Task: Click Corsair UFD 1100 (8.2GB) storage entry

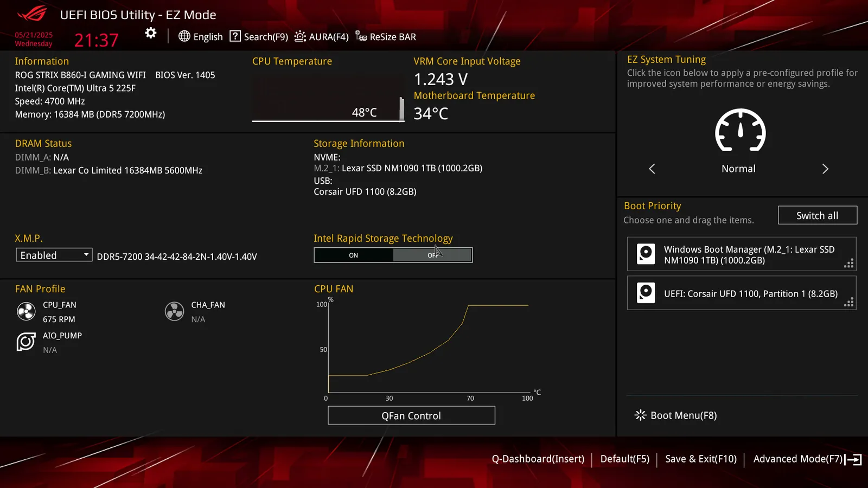Action: click(x=365, y=191)
